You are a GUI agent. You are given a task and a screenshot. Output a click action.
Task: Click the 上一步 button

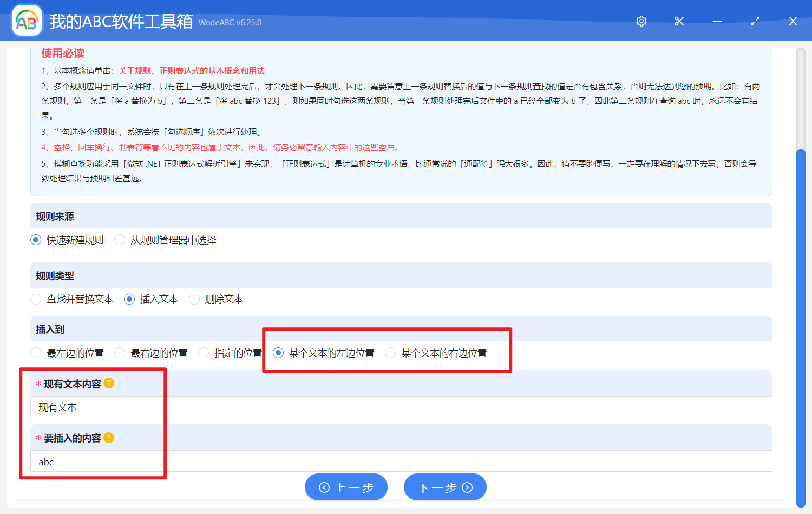tap(346, 487)
